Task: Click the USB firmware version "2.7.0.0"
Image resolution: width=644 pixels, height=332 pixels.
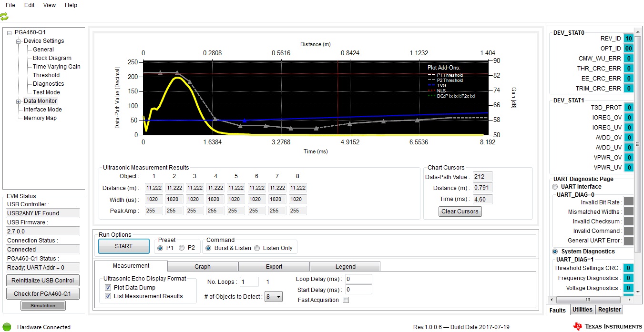Action: coord(43,231)
